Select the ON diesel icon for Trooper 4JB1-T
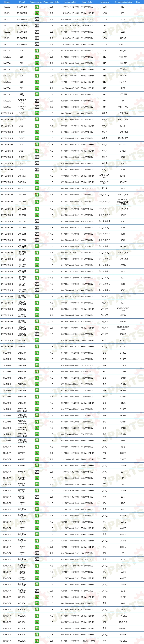Screen dimensions: 144x644 tap(37, 38)
